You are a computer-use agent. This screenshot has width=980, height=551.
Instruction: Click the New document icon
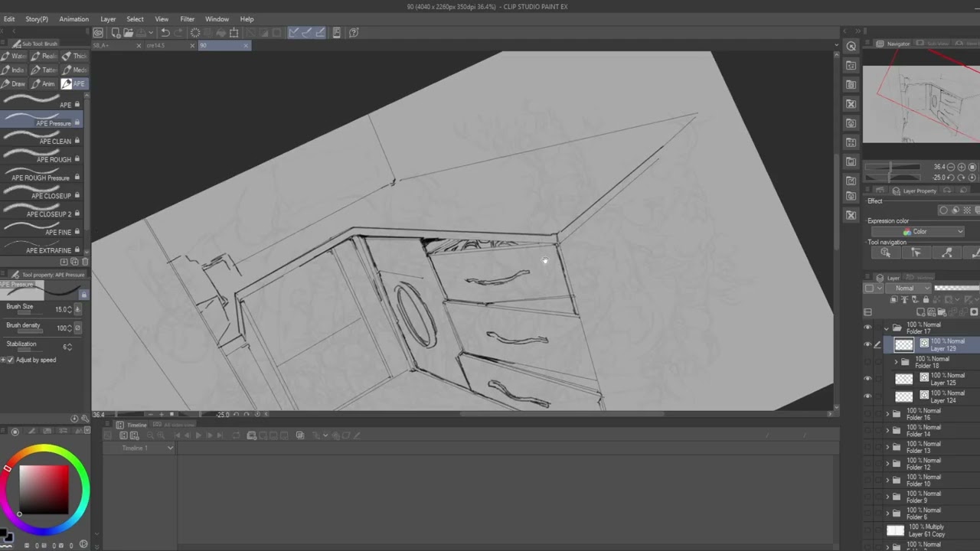116,33
